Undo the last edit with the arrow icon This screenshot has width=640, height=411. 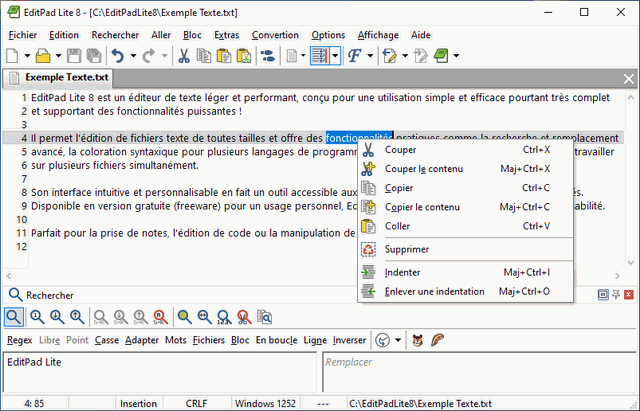coord(118,56)
